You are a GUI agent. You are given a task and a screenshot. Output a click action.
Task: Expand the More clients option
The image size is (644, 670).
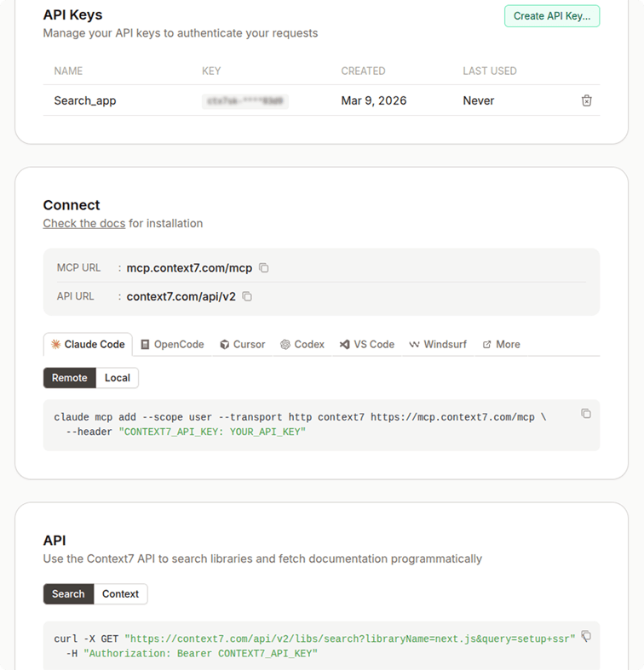(501, 345)
